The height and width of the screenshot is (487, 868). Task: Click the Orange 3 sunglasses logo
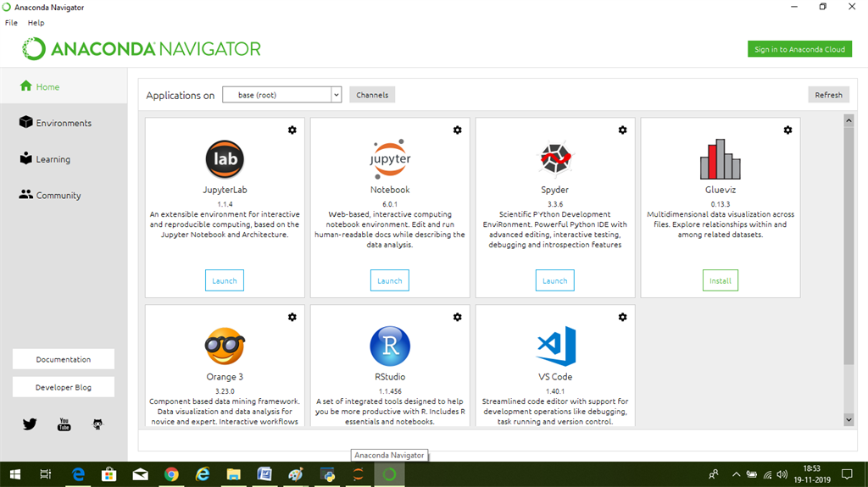(225, 346)
